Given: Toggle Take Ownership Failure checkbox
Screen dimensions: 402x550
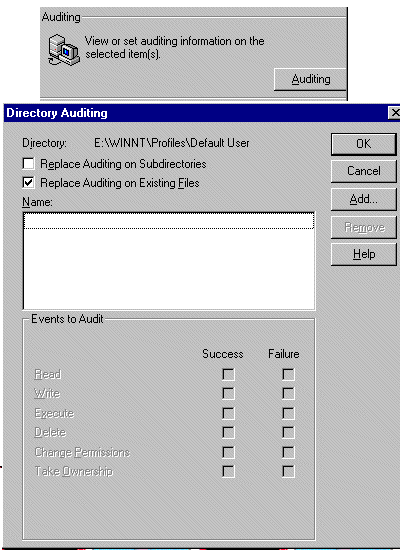Looking at the screenshot, I should coord(288,471).
